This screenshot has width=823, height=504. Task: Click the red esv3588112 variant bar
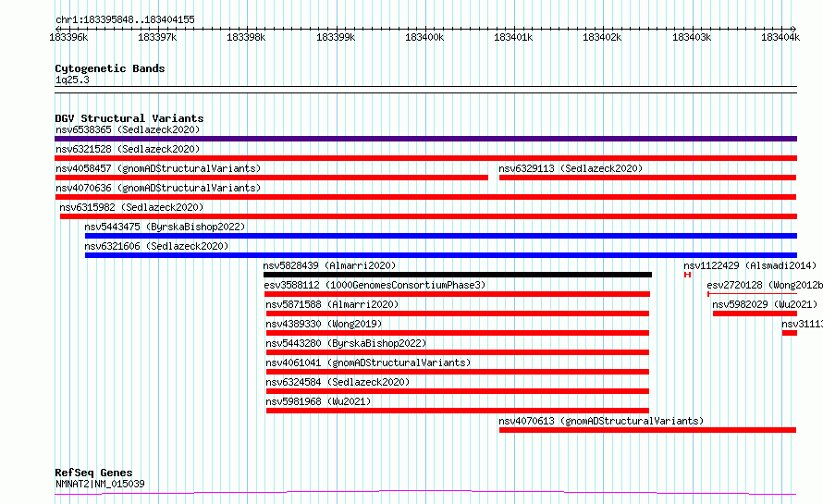coord(457,294)
